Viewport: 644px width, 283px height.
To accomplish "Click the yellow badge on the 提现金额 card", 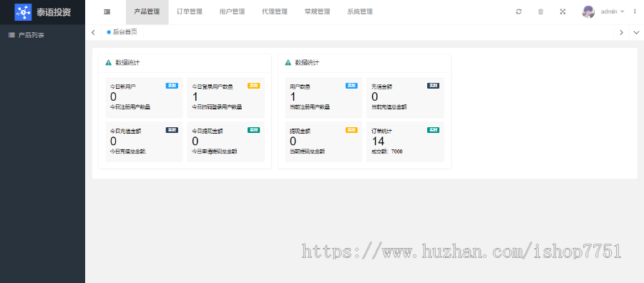I will [351, 130].
